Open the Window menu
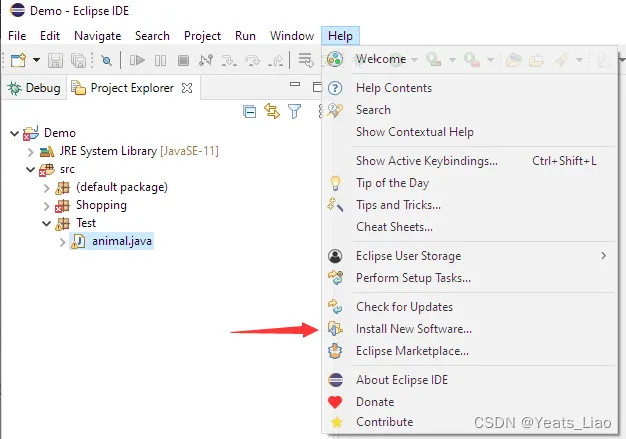This screenshot has width=626, height=439. coord(292,36)
